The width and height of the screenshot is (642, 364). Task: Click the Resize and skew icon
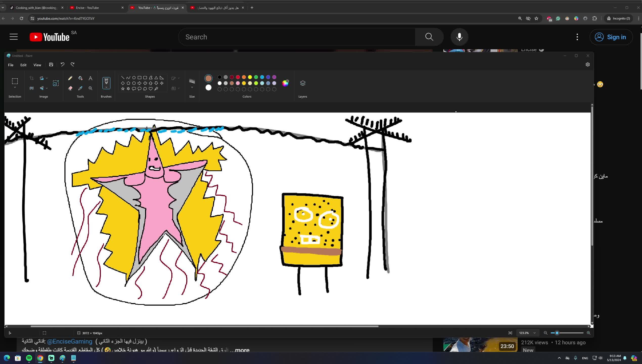tap(56, 83)
